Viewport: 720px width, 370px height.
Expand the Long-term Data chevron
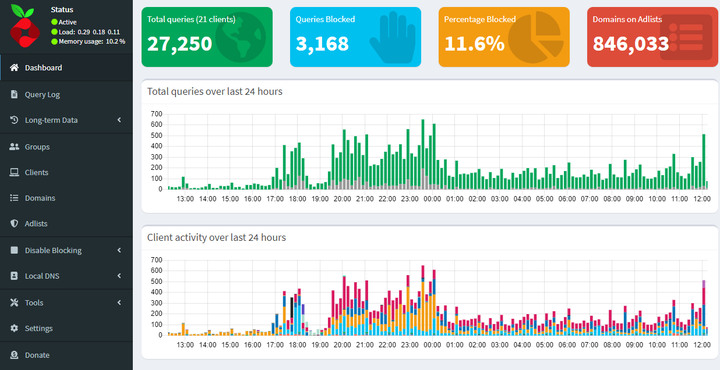119,120
